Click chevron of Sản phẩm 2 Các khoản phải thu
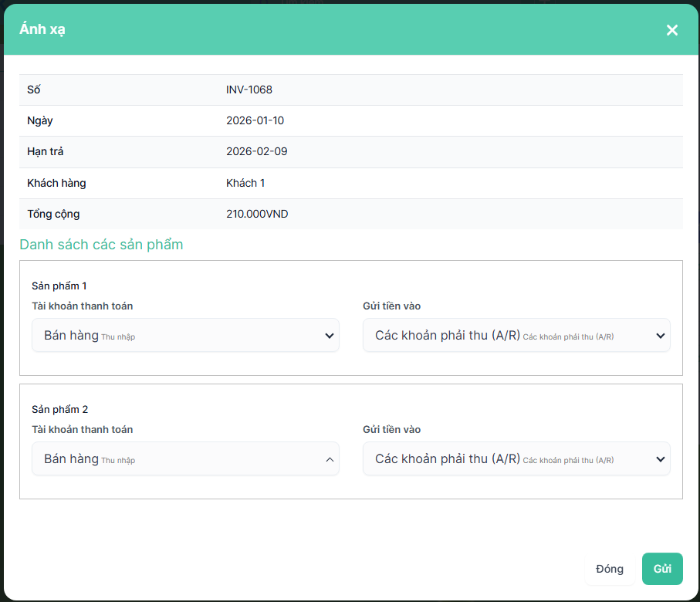The height and width of the screenshot is (602, 700). point(660,459)
